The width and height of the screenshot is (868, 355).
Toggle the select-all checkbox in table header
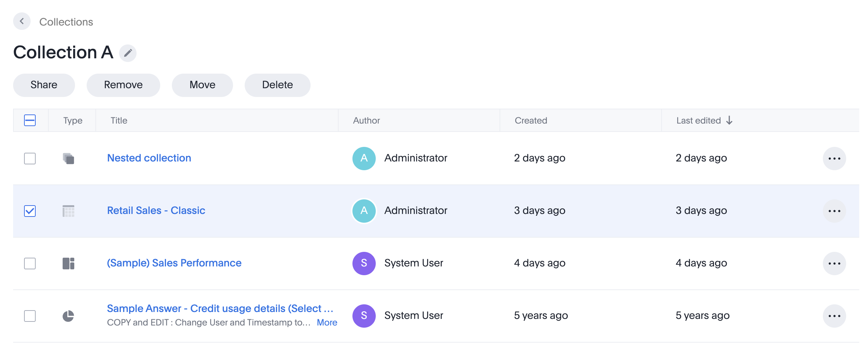[30, 120]
